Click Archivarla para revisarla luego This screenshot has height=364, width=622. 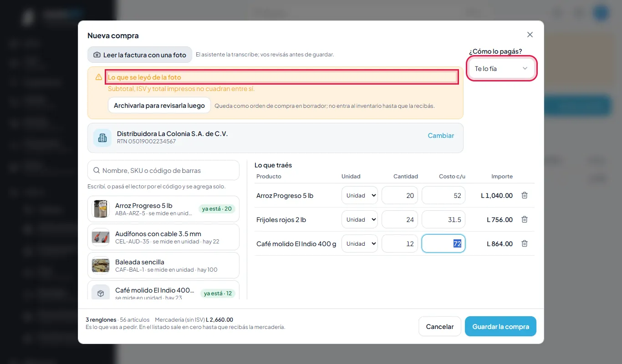click(x=159, y=106)
